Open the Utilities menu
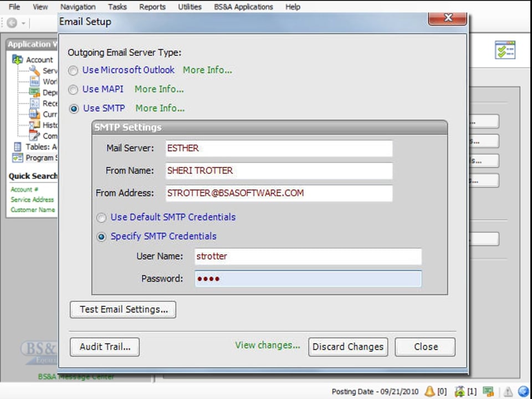The height and width of the screenshot is (399, 532). (x=190, y=7)
